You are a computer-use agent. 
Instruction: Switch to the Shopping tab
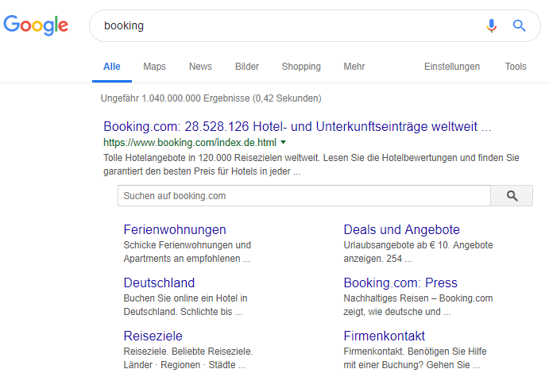coord(301,67)
